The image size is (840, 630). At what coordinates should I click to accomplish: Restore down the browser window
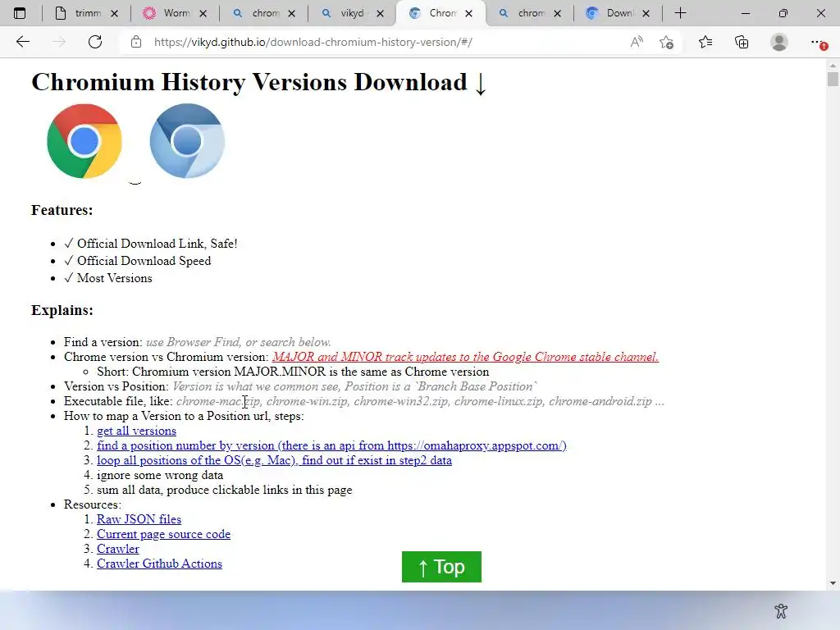click(783, 13)
